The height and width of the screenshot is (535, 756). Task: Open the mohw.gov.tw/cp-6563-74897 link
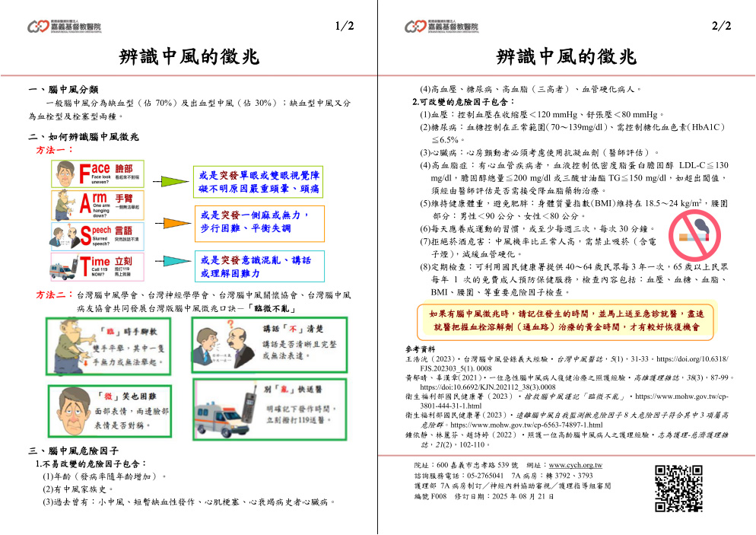pos(526,425)
